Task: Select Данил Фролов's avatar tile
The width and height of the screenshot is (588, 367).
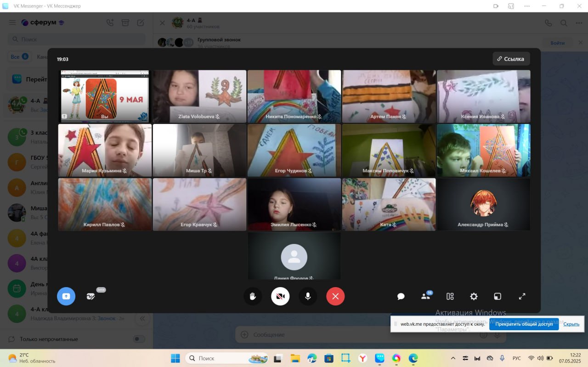Action: click(x=294, y=256)
